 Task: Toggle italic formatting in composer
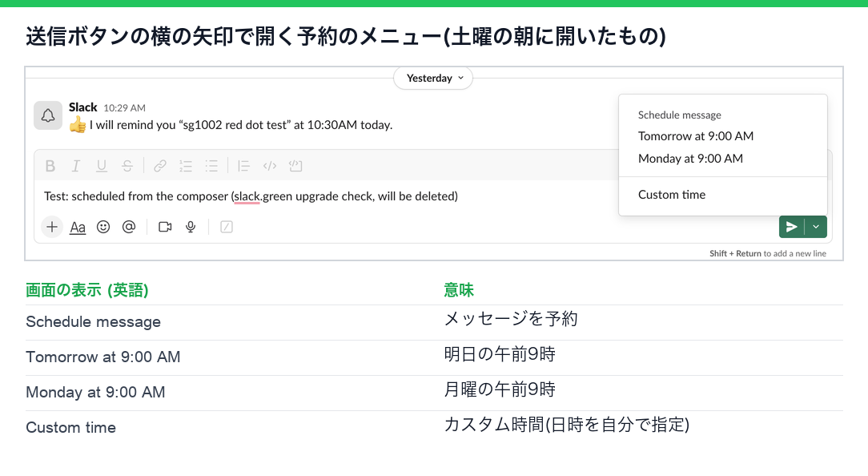76,166
